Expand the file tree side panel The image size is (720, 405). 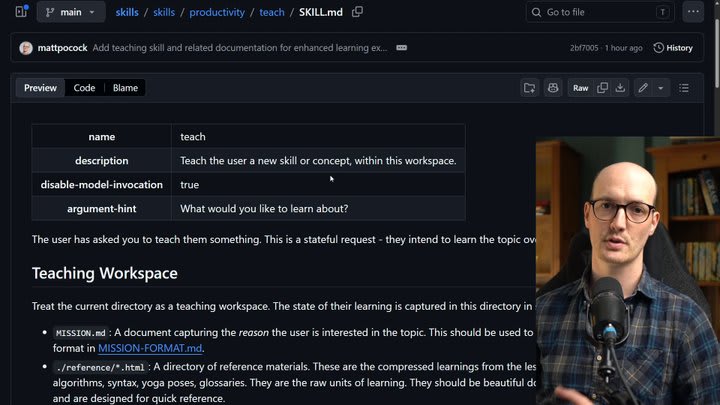coord(22,11)
